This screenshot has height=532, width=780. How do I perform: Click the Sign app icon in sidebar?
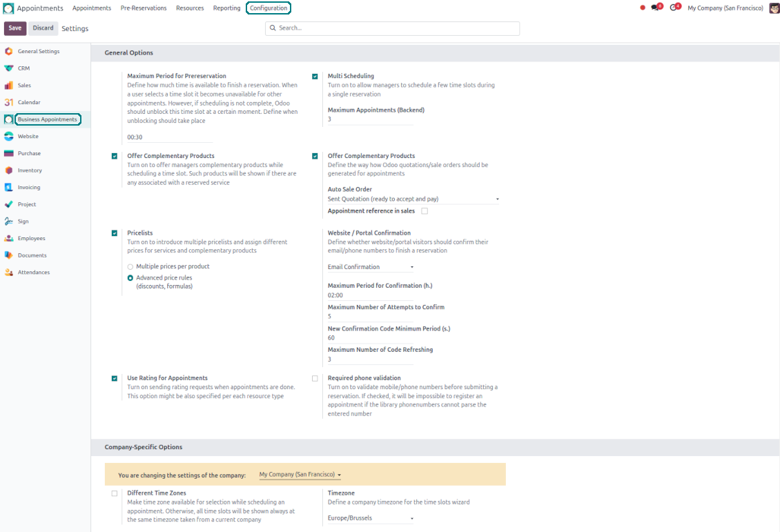8,221
